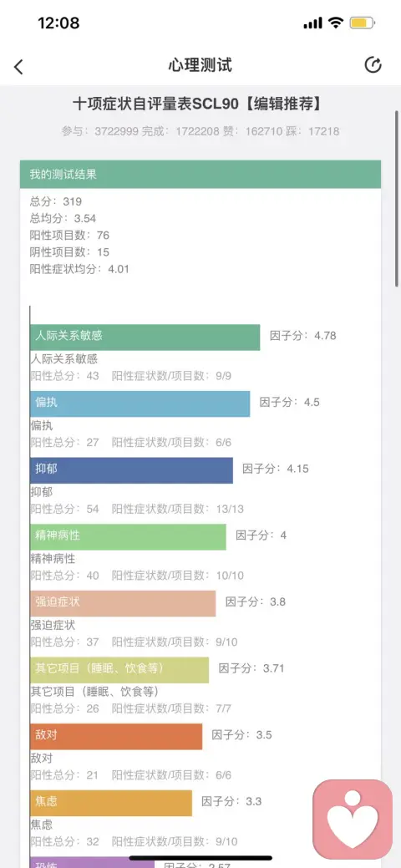401x868 pixels.
Task: Tap the SCL90 test title text
Action: click(200, 104)
